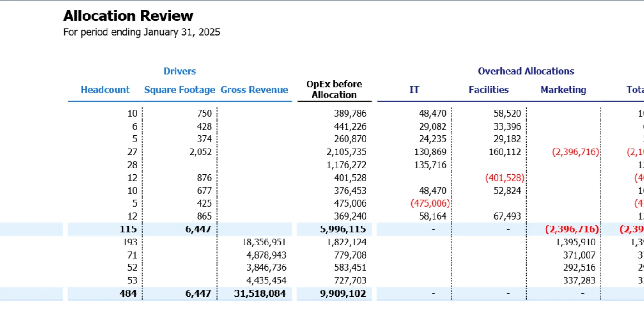Select square footage value 677
The width and height of the screenshot is (644, 317).
click(x=204, y=191)
